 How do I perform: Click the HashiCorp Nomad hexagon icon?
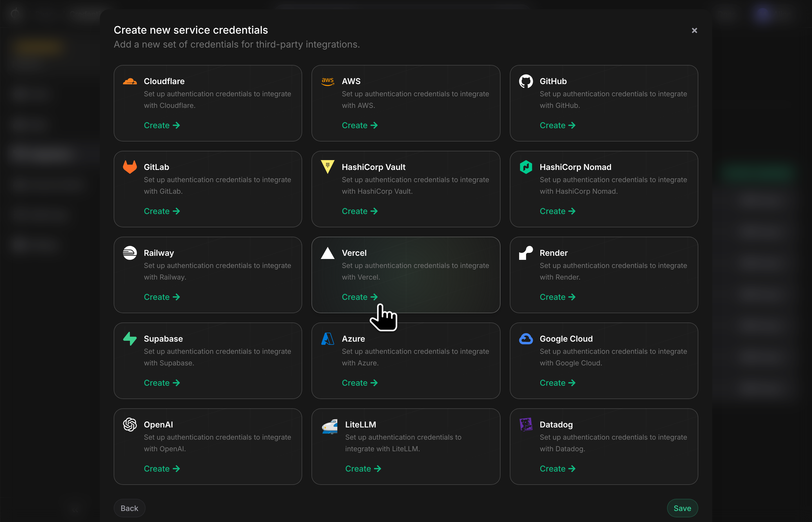point(526,167)
